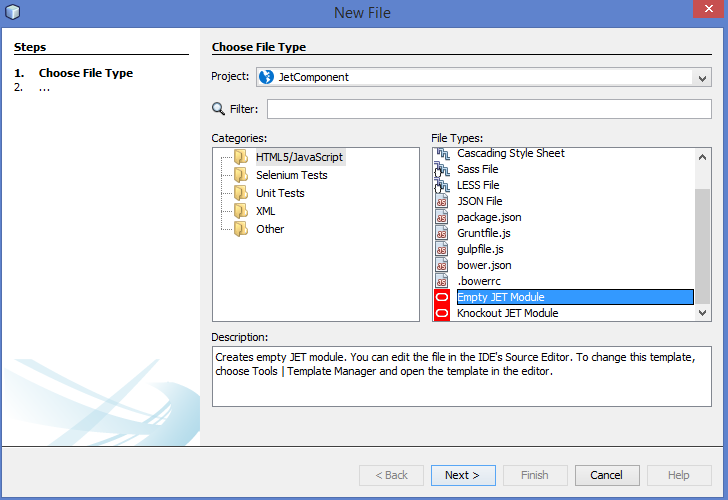
Task: Choose .bowerrc file type
Action: (479, 281)
